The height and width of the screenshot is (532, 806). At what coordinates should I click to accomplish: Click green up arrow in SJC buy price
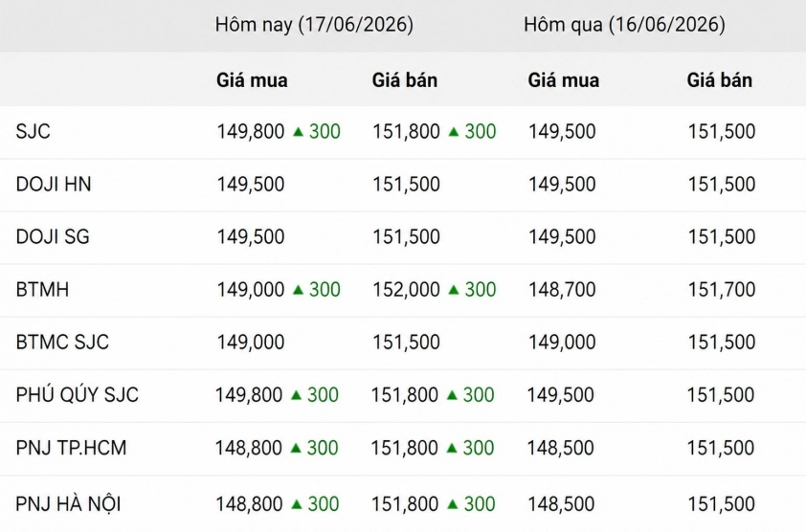298,132
